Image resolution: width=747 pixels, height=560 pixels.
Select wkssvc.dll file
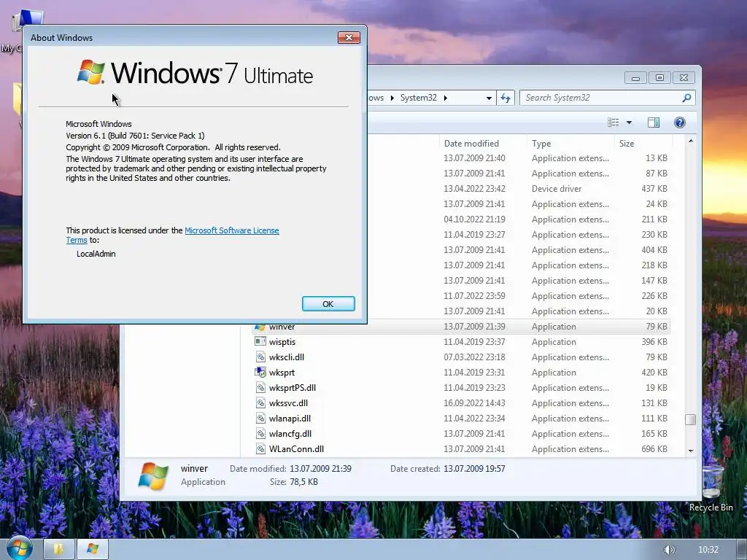pyautogui.click(x=288, y=402)
